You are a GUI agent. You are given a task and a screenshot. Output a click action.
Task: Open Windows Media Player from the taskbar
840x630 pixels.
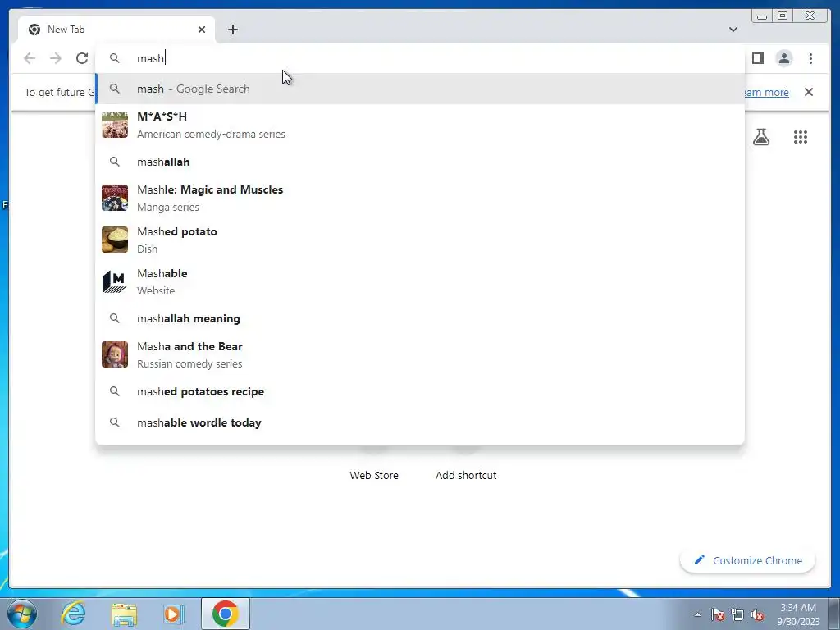[173, 614]
